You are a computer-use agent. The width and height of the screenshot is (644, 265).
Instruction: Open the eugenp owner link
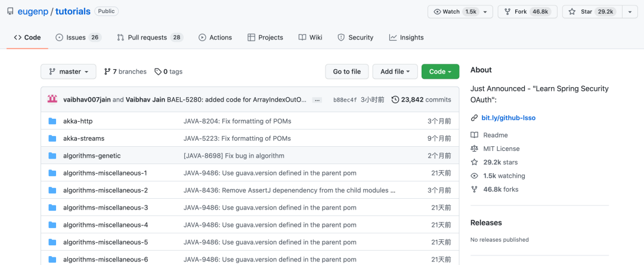click(32, 11)
